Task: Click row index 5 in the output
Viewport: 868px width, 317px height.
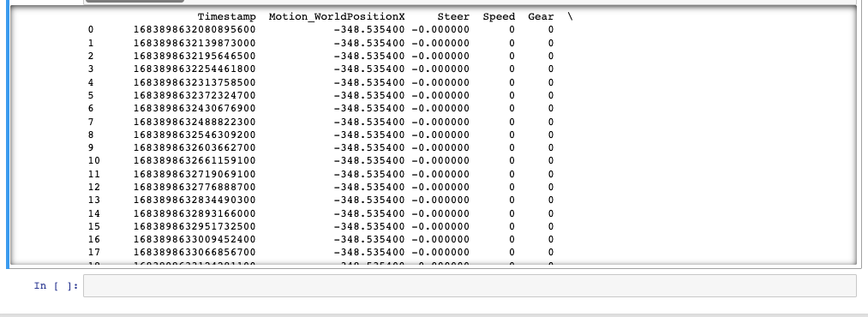Action: pyautogui.click(x=91, y=95)
